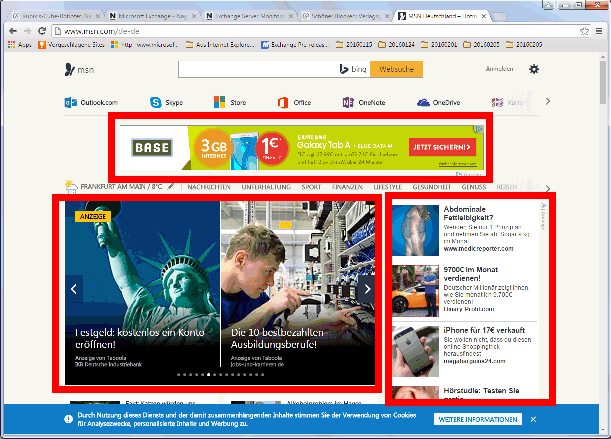
Task: Open the 9700€ im Monat verdienen ad
Action: [x=471, y=274]
